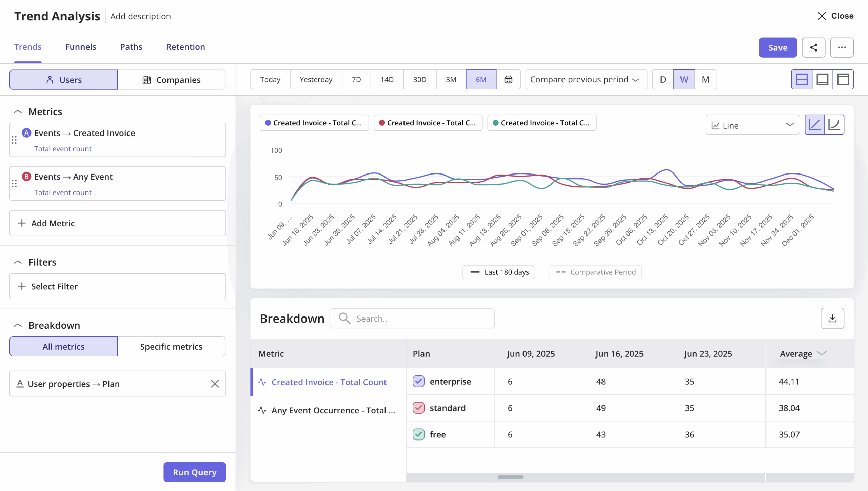Open the Compare previous period dropdown

(586, 79)
